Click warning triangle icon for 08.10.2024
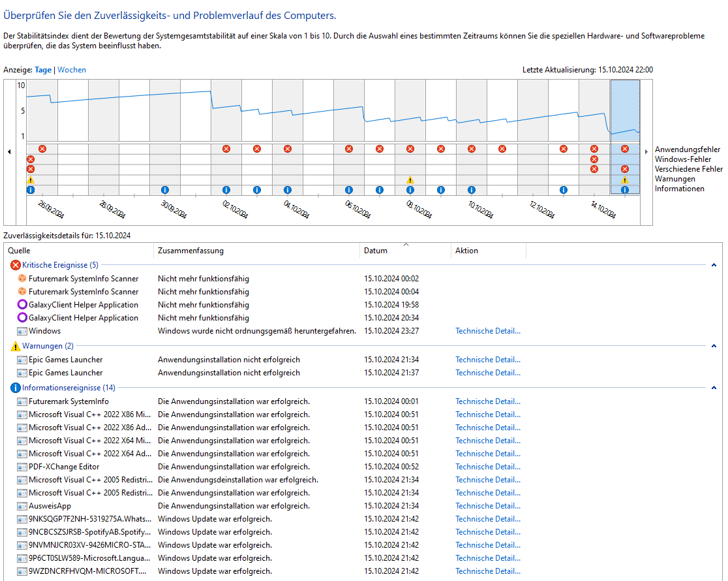The image size is (728, 581). tap(410, 180)
